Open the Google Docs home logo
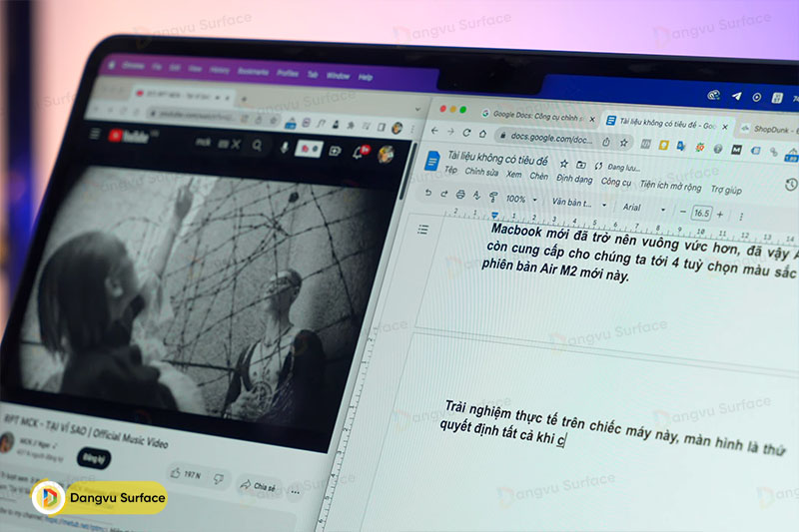The image size is (799, 532). 432,161
